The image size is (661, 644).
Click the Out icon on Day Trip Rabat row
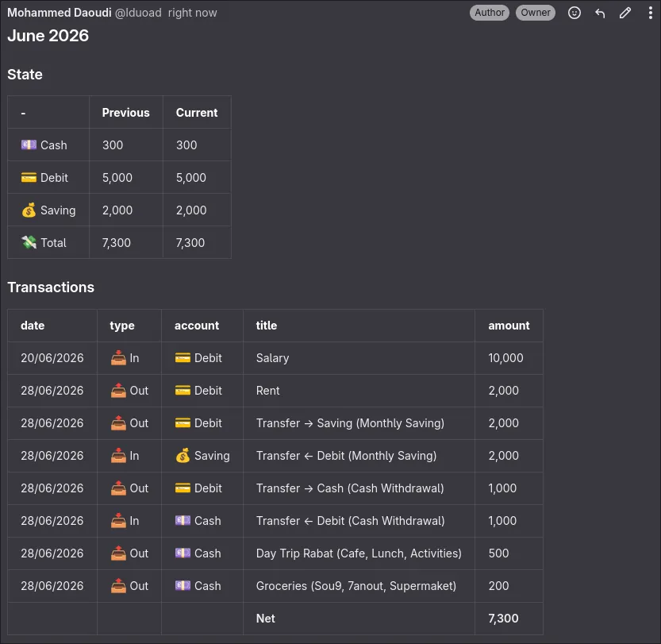pyautogui.click(x=118, y=553)
